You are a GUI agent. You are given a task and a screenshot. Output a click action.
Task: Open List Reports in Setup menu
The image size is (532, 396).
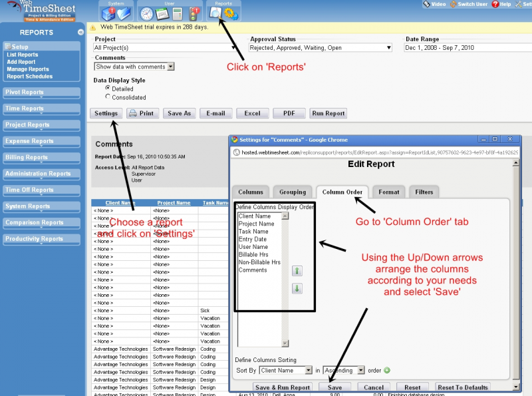(x=23, y=55)
